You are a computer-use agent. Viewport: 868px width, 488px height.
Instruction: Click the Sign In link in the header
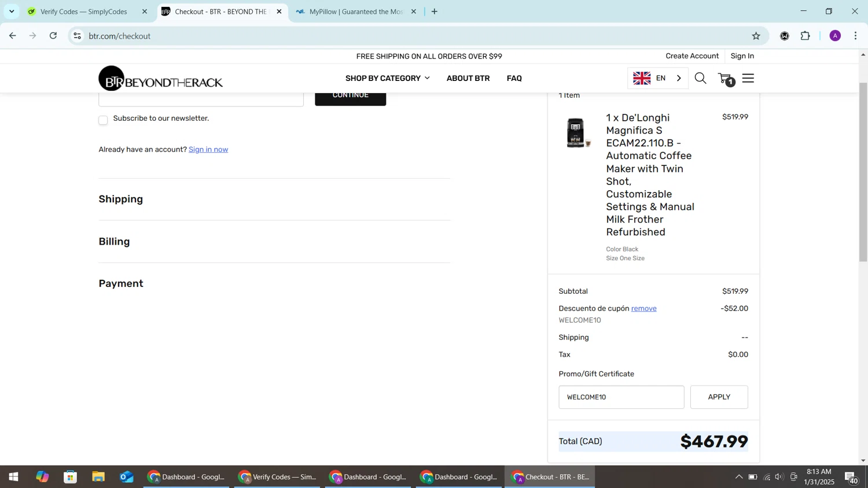(x=742, y=56)
